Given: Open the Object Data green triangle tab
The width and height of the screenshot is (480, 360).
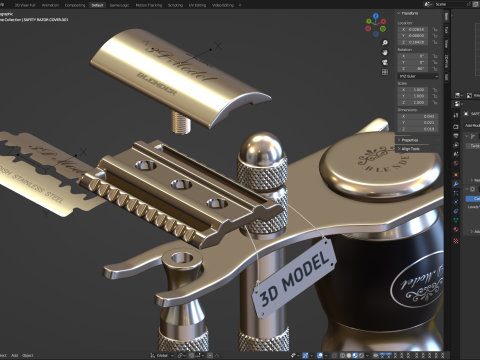Looking at the screenshot, I should coord(456,220).
